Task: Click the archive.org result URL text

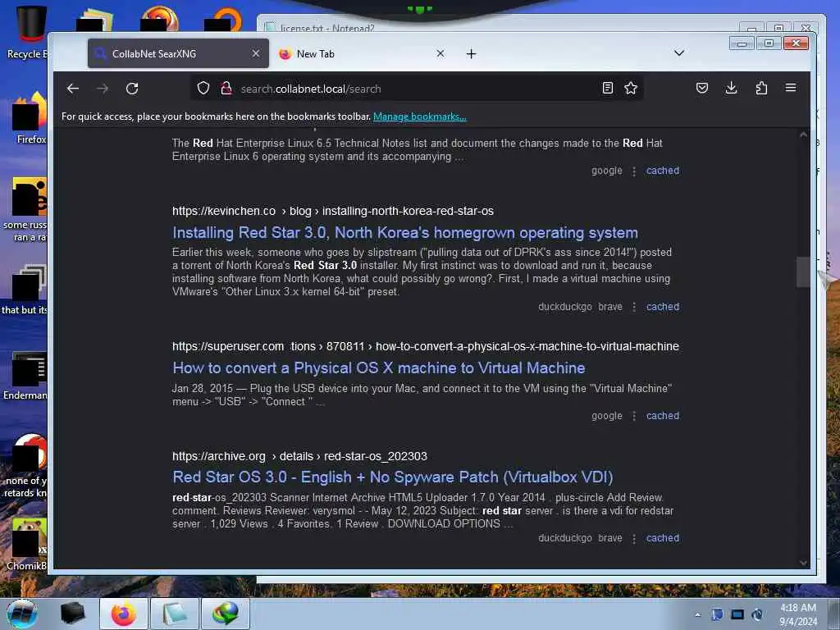Action: 299,456
